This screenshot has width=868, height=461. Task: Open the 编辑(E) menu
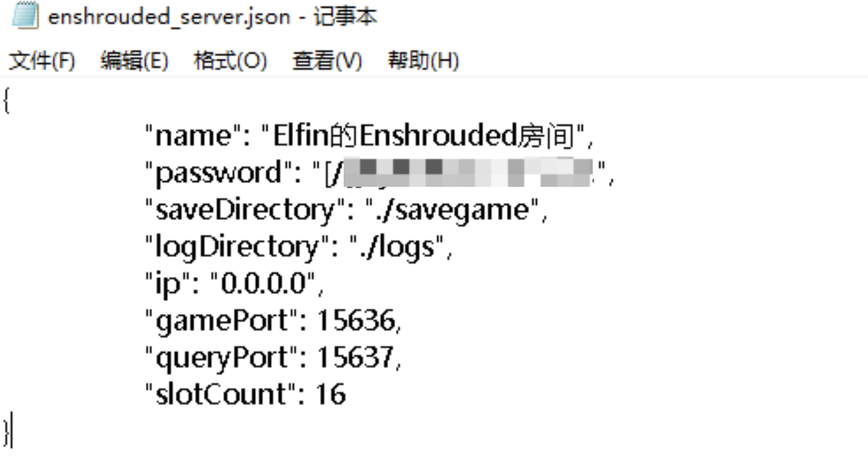tap(134, 61)
